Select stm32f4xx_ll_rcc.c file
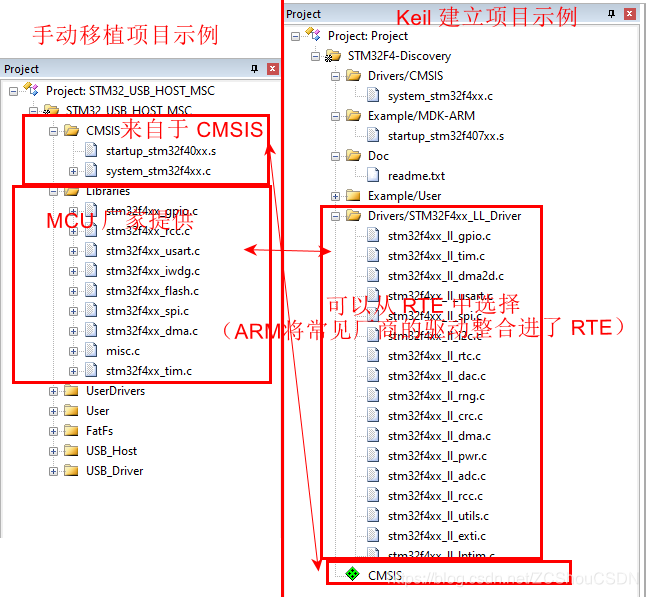Viewport: 648px width, 597px height. (x=435, y=496)
